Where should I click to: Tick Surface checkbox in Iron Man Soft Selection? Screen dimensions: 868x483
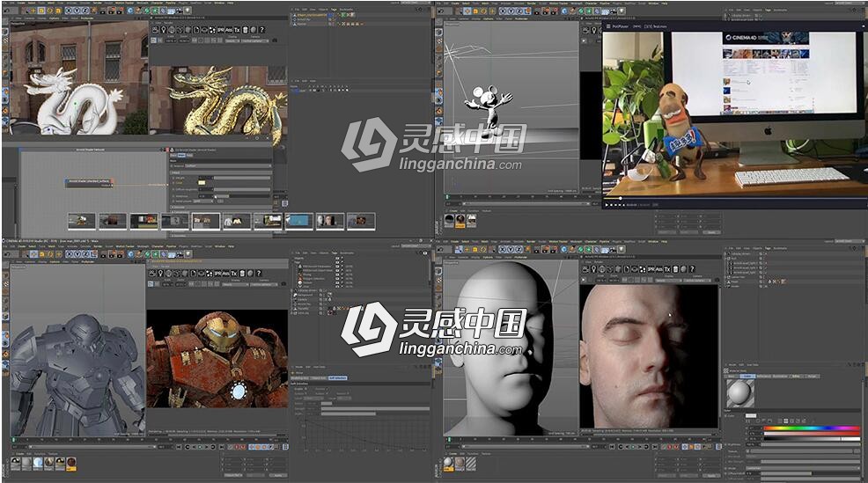[x=305, y=393]
